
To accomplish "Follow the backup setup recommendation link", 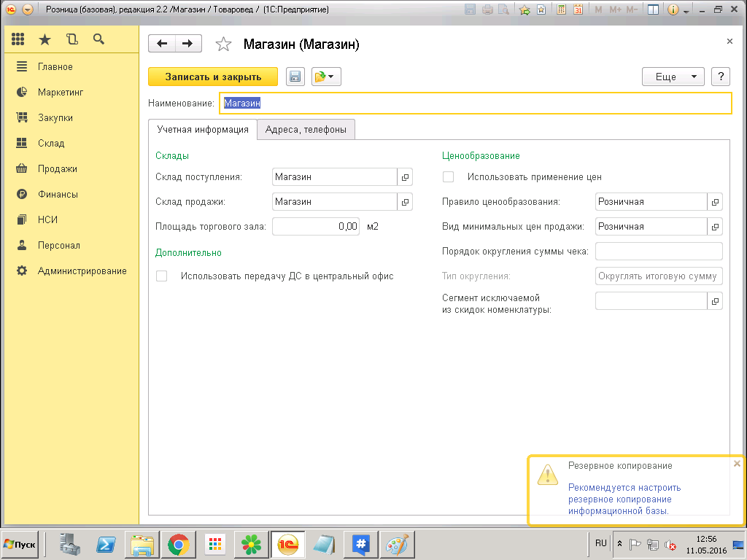I will (624, 499).
